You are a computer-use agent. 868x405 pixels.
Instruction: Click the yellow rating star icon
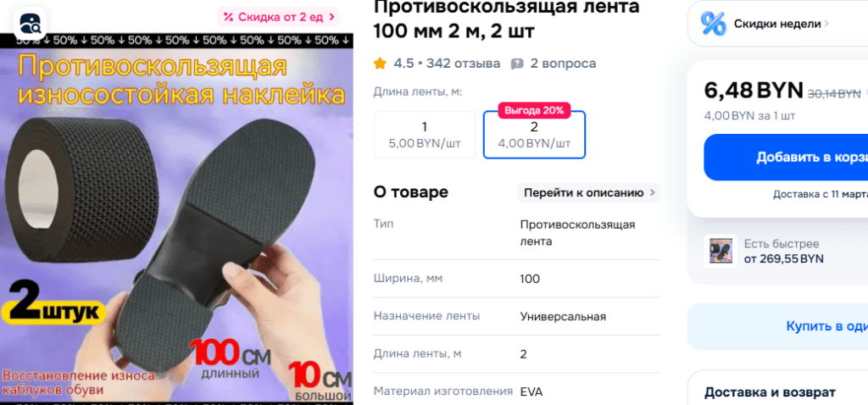[x=380, y=64]
